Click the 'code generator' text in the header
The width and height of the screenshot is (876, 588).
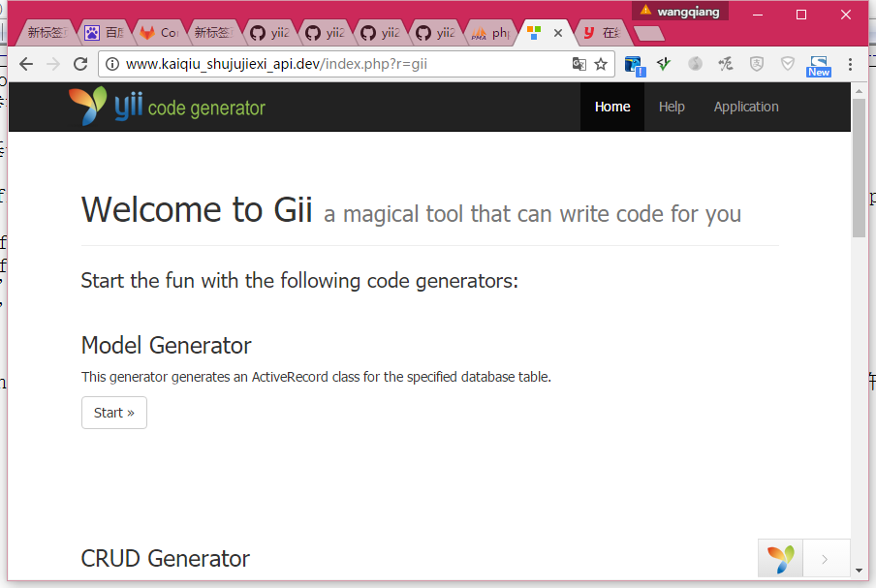[x=206, y=108]
